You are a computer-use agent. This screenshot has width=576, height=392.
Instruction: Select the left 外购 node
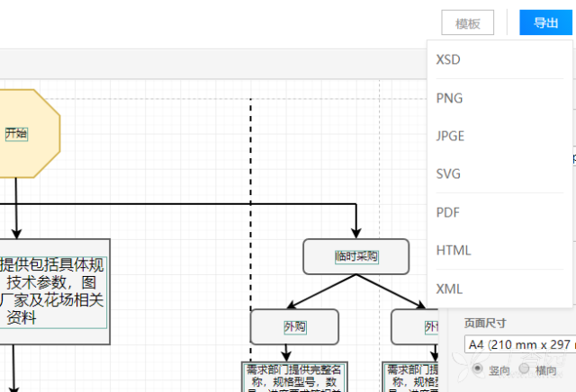click(x=294, y=326)
